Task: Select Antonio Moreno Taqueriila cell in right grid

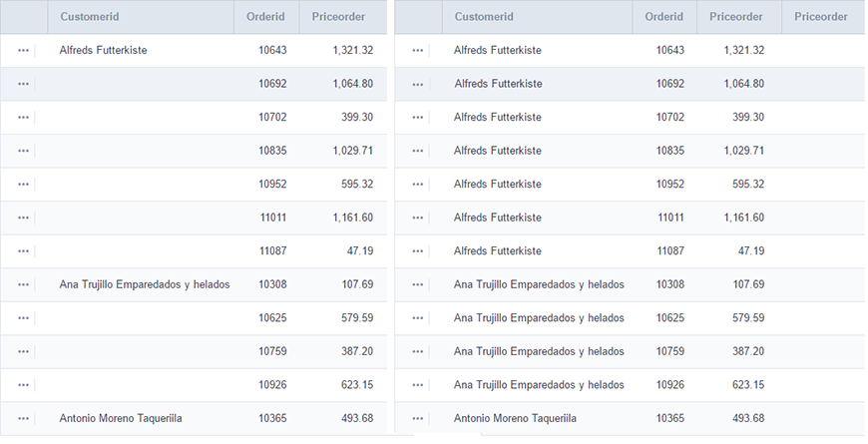Action: click(515, 418)
